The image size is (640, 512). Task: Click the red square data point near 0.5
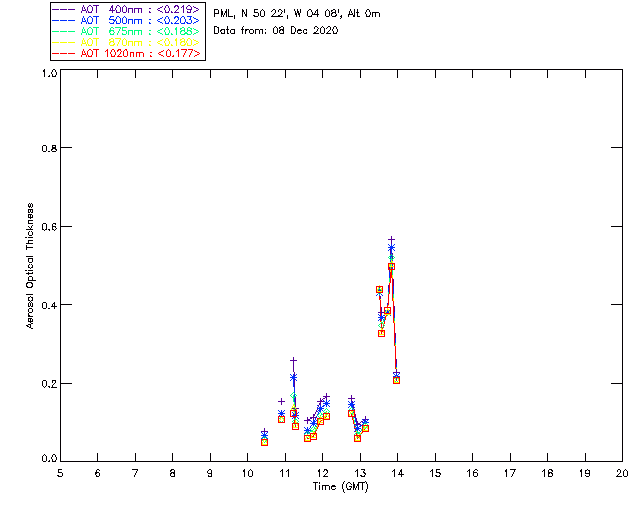point(391,267)
